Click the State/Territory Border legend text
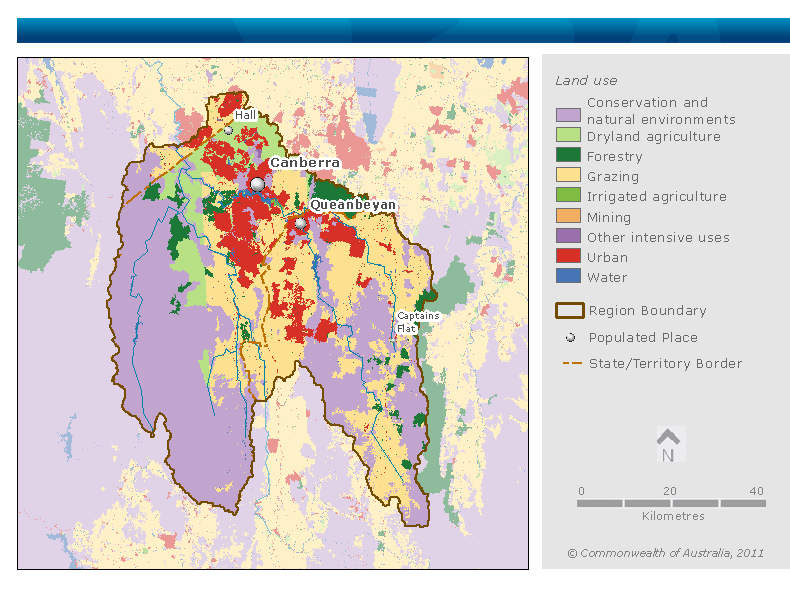This screenshot has width=790, height=594. coord(666,363)
